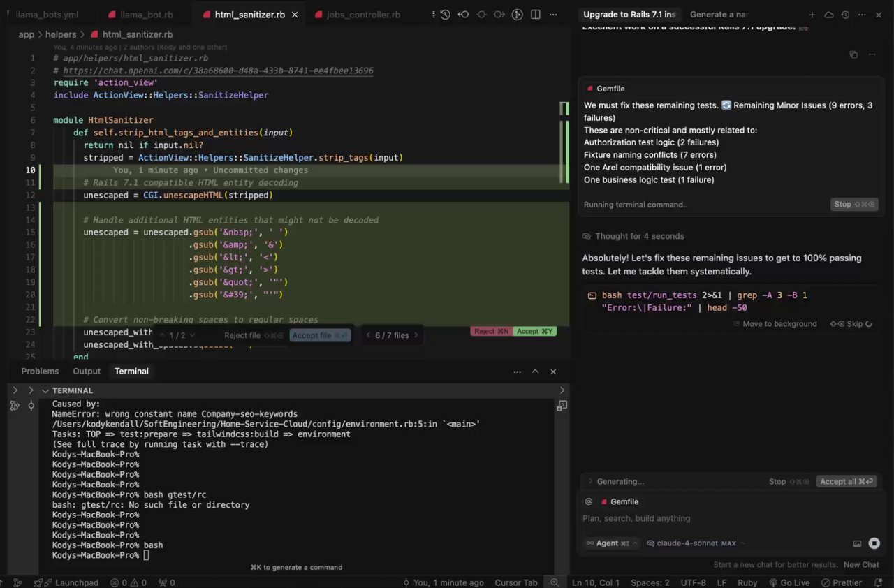894x588 pixels.
Task: Click the Reject file button
Action: pyautogui.click(x=254, y=335)
